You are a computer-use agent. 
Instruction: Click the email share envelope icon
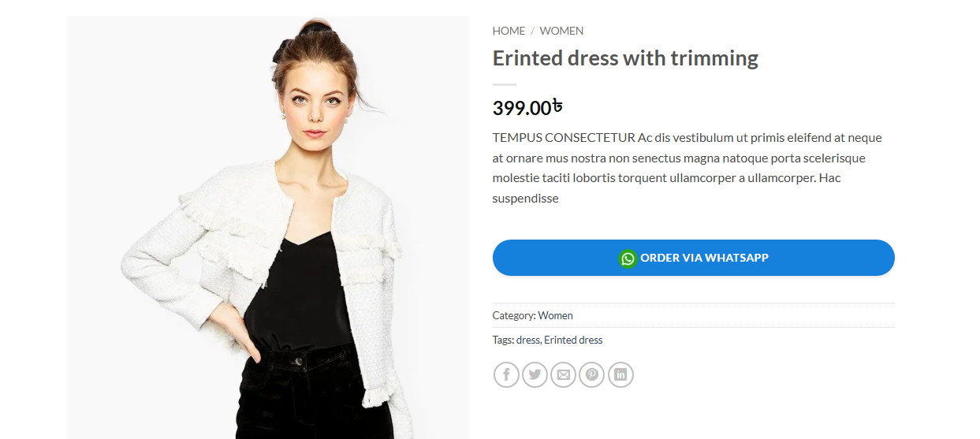coord(563,374)
